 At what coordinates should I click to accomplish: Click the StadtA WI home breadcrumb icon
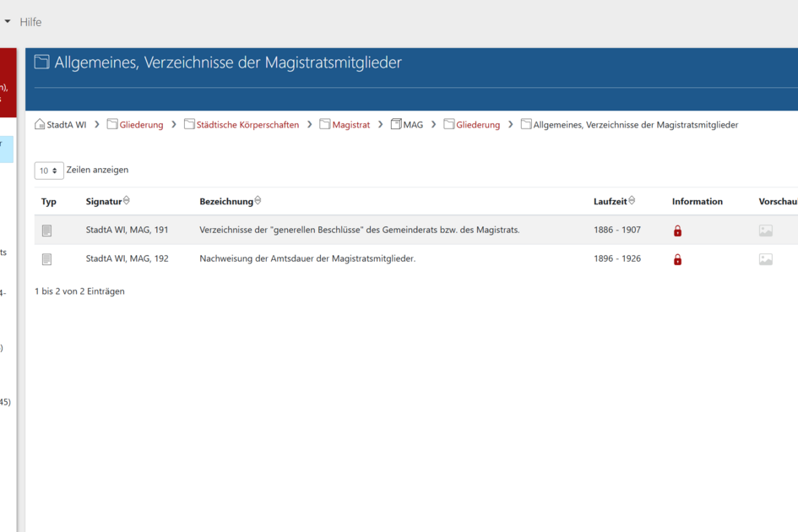coord(40,125)
